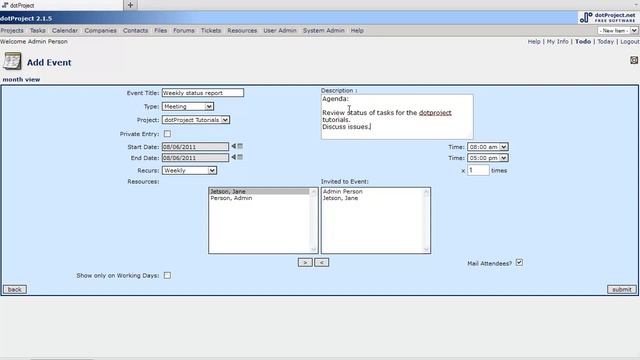Open the Forums menu
This screenshot has height=360, width=640.
(184, 31)
